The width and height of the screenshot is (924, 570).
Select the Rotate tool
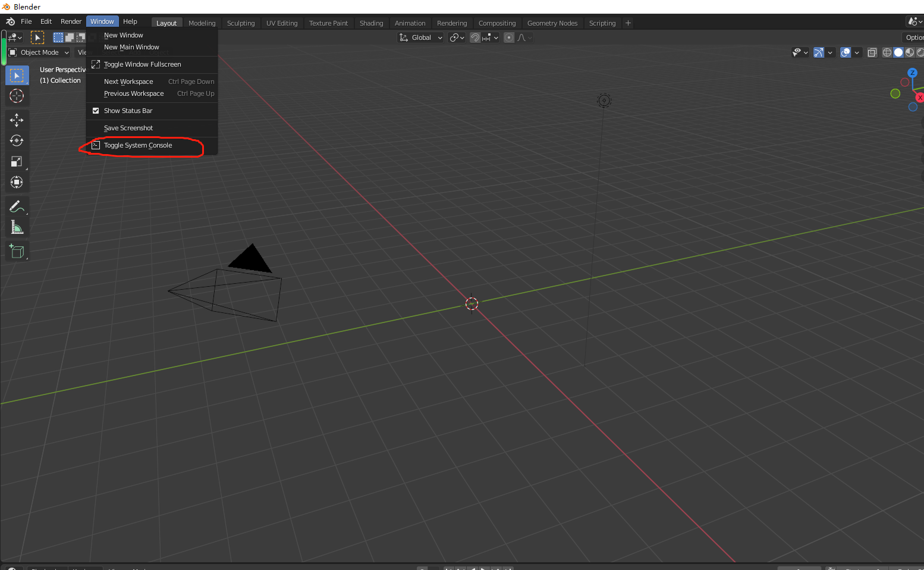17,140
